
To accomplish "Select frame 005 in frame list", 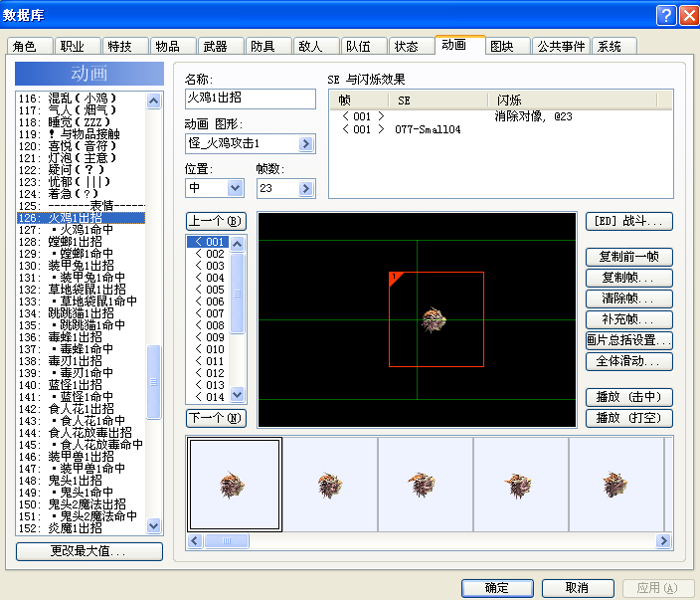I will 209,290.
